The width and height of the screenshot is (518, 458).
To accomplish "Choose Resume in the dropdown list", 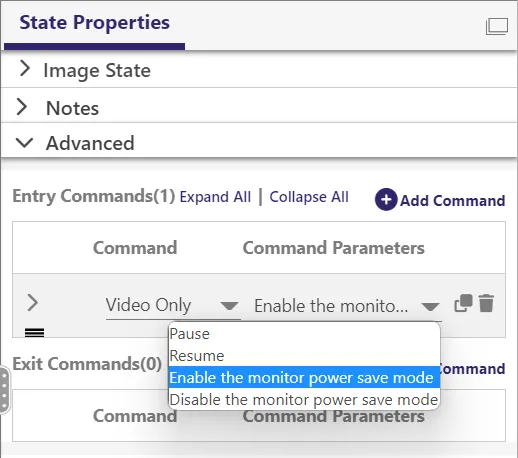I will click(x=304, y=356).
